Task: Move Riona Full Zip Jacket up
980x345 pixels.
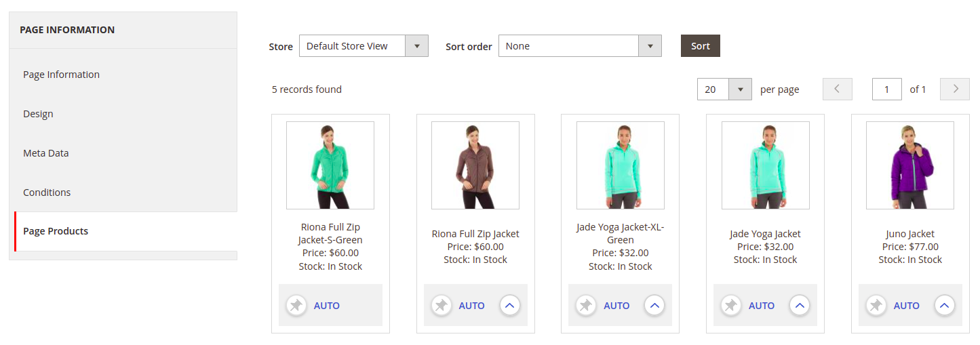Action: (510, 306)
